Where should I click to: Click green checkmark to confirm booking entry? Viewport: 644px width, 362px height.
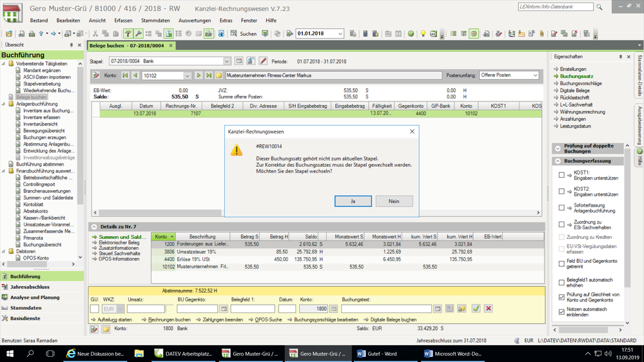tap(476, 309)
